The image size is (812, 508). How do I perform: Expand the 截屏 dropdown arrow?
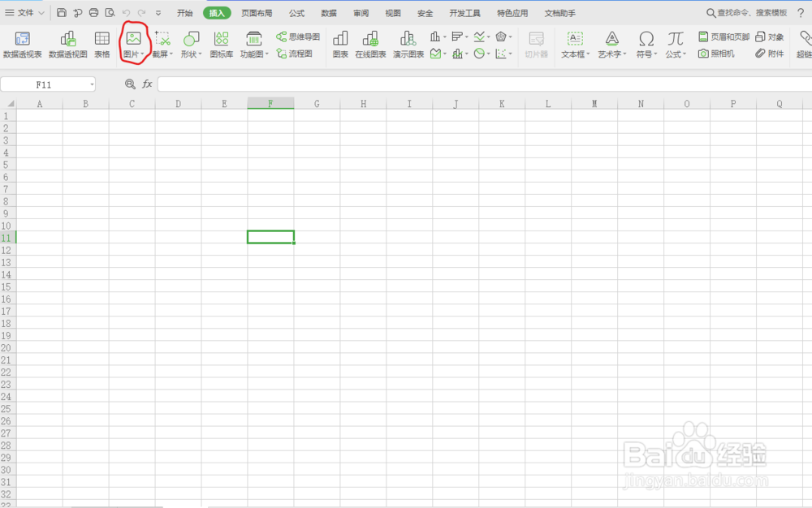[x=171, y=54]
